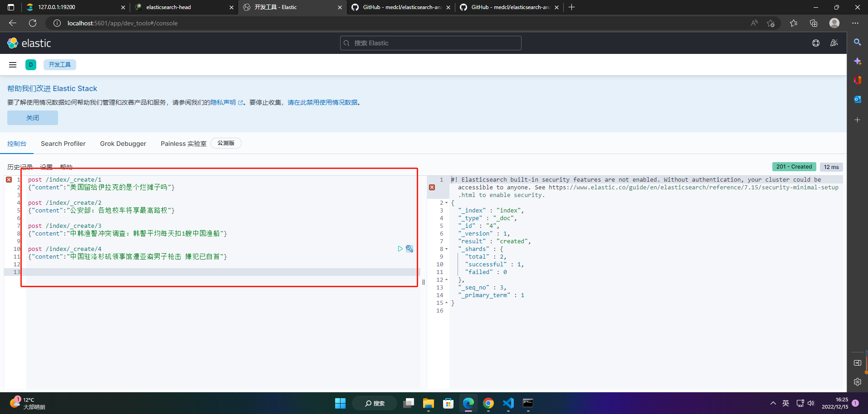
Task: Open the space selector D avatar
Action: tap(31, 65)
